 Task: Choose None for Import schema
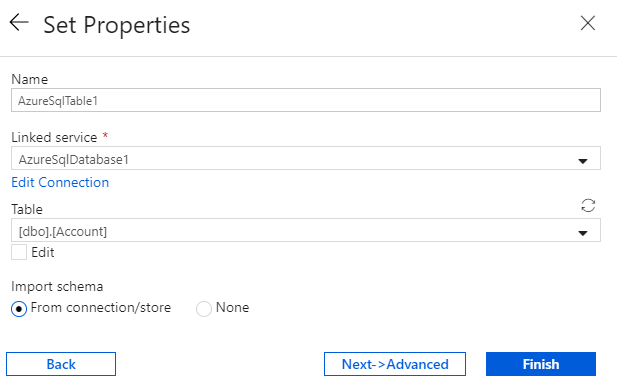204,309
